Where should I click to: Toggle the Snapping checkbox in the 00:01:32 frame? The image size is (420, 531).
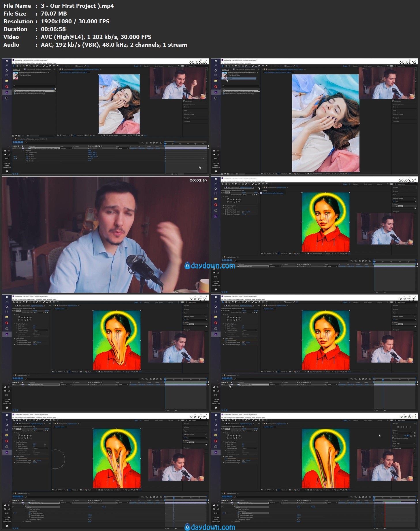coord(285,66)
